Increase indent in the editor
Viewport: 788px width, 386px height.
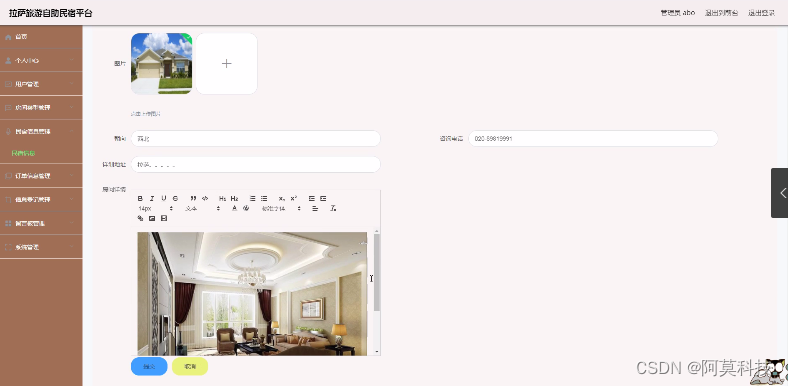pos(323,199)
